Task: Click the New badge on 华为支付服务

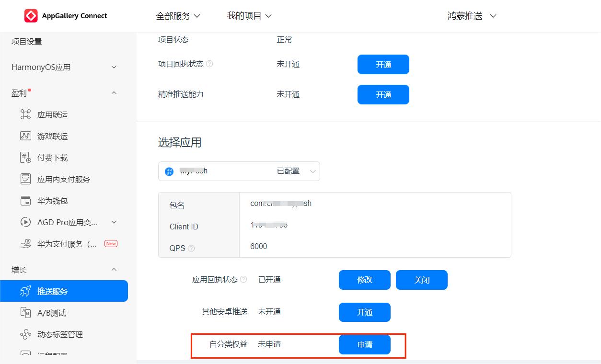Action: (111, 244)
